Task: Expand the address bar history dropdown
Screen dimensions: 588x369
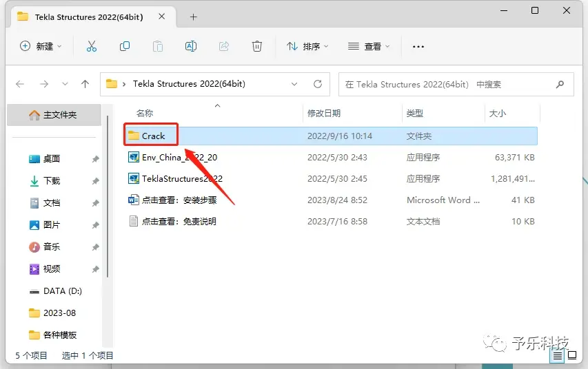Action: 294,84
